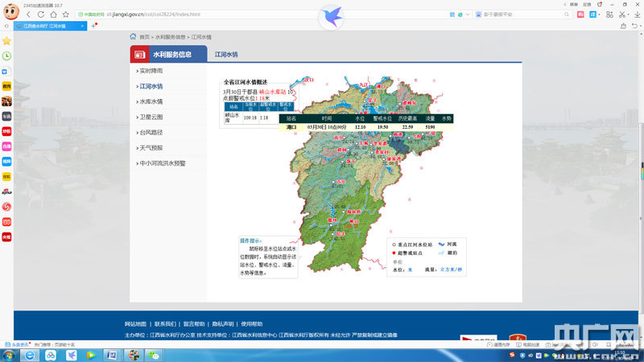Viewport: 644px width, 362px height.
Task: Click in the browser address bar
Action: 242,14
